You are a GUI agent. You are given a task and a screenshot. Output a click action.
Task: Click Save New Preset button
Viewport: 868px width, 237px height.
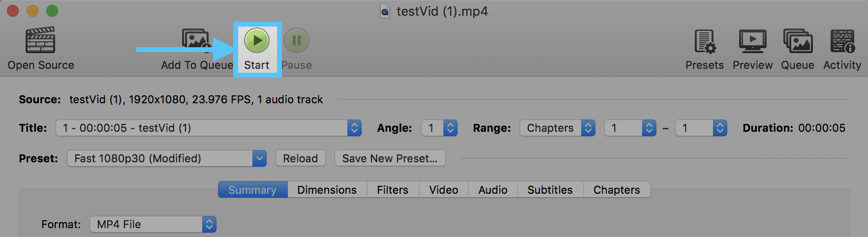tap(390, 158)
